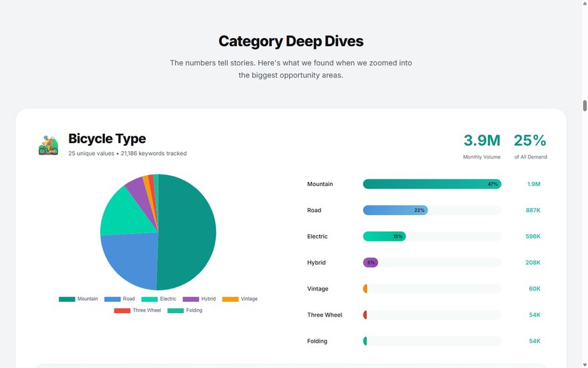Viewport: 588px width, 368px height.
Task: Toggle the Folding legend item
Action: [x=185, y=310]
